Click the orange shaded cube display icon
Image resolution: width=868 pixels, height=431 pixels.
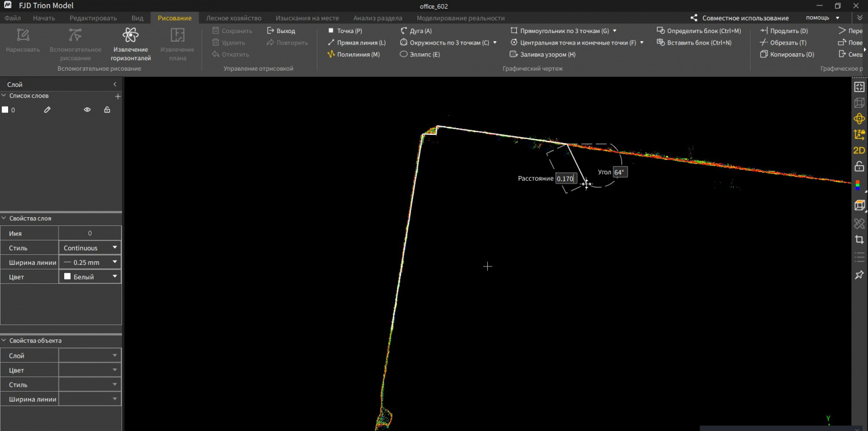[x=859, y=206]
